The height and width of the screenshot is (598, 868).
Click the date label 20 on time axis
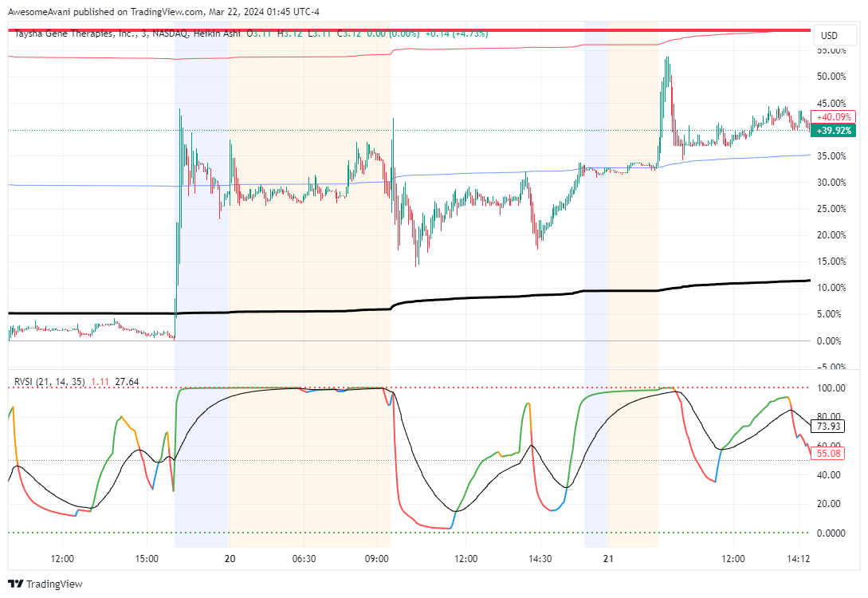(230, 559)
